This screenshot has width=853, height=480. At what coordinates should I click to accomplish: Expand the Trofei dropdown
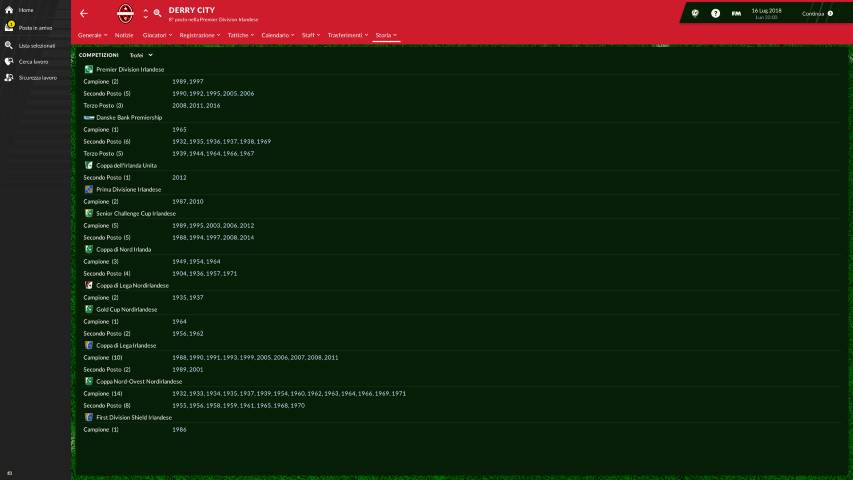pos(141,55)
